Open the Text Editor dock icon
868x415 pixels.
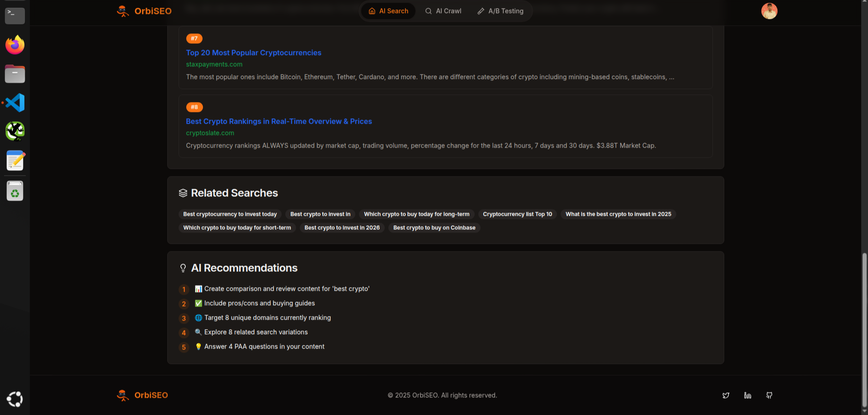click(x=15, y=161)
